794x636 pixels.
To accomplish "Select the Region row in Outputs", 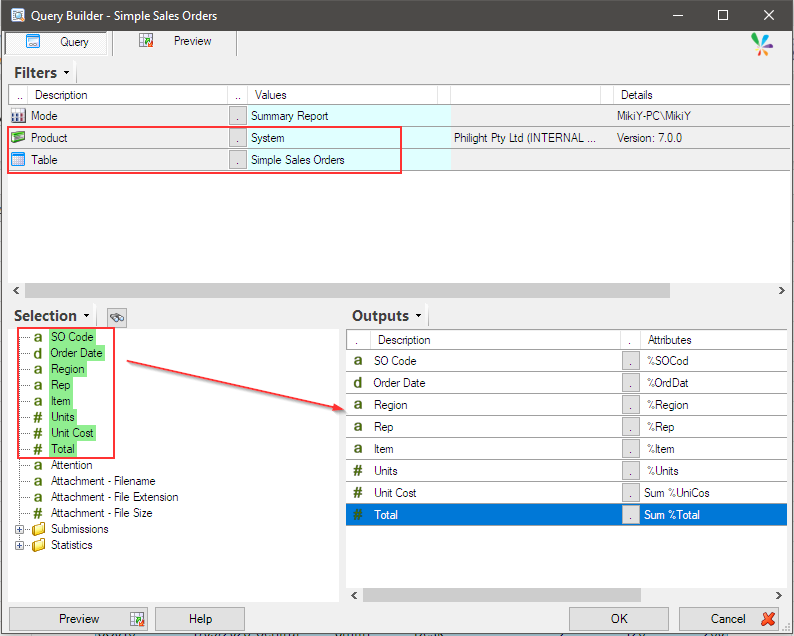I will 567,405.
